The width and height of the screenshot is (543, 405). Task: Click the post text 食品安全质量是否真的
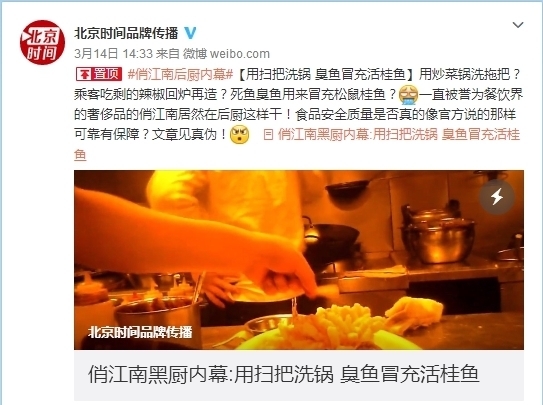click(x=353, y=114)
